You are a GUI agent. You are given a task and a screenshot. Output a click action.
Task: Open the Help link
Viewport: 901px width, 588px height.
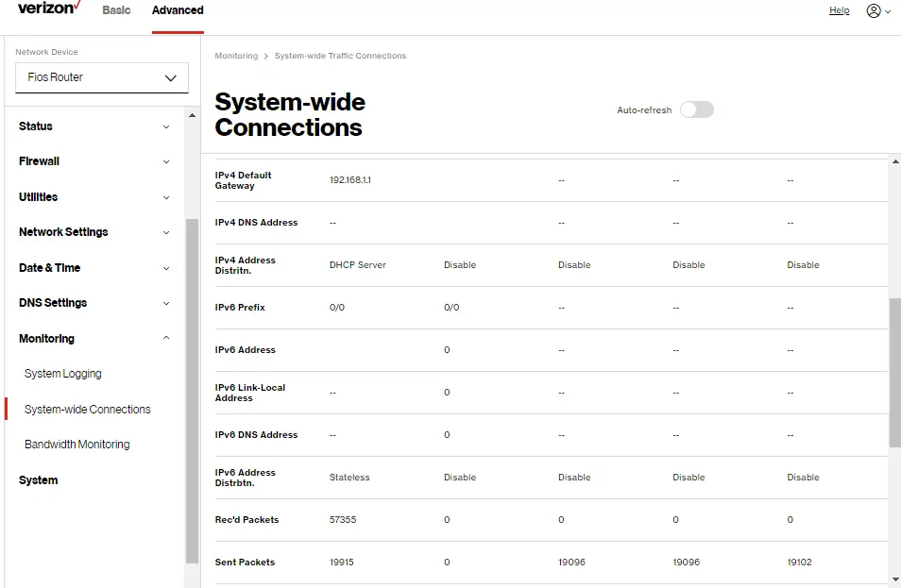[x=839, y=10]
